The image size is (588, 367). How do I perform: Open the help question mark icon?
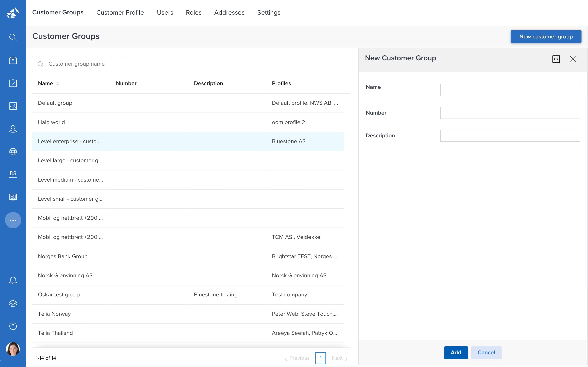click(x=13, y=326)
